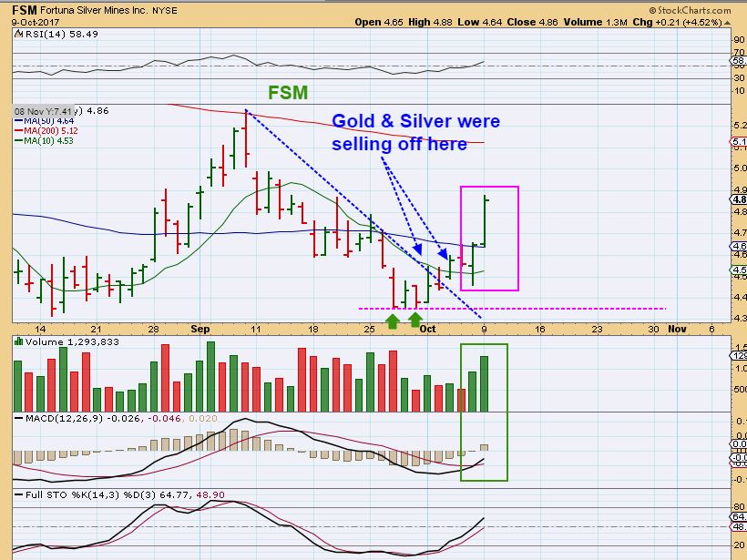747x560 pixels.
Task: Click the MACD(12,26,9) panel label
Action: point(65,418)
